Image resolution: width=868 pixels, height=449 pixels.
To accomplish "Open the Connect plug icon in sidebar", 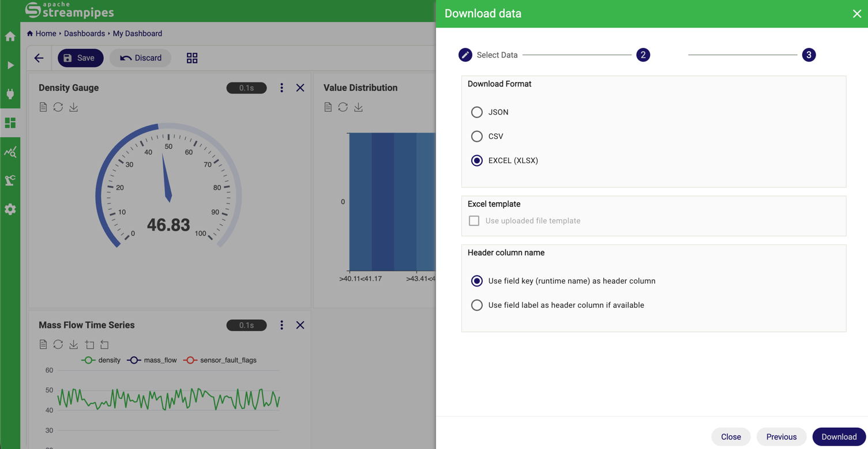I will coord(10,94).
